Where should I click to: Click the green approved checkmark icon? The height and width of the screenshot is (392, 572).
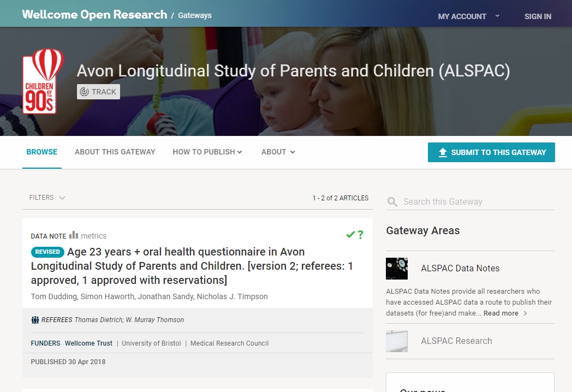(x=350, y=235)
